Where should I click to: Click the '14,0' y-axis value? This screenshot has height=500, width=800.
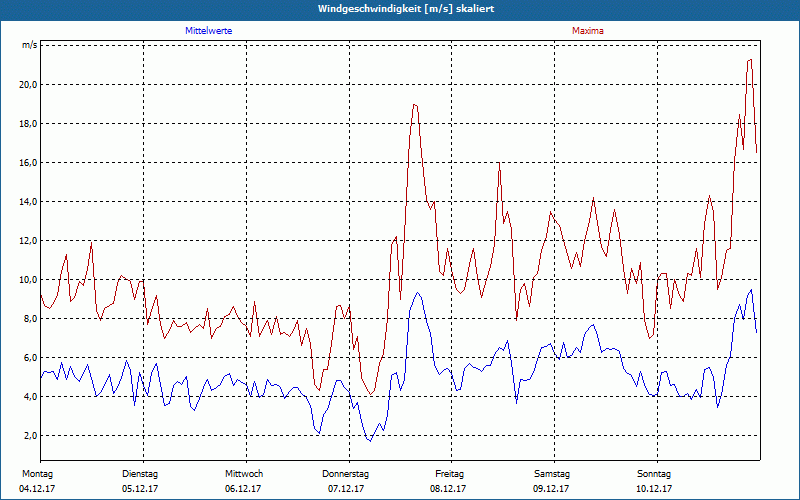click(x=28, y=202)
